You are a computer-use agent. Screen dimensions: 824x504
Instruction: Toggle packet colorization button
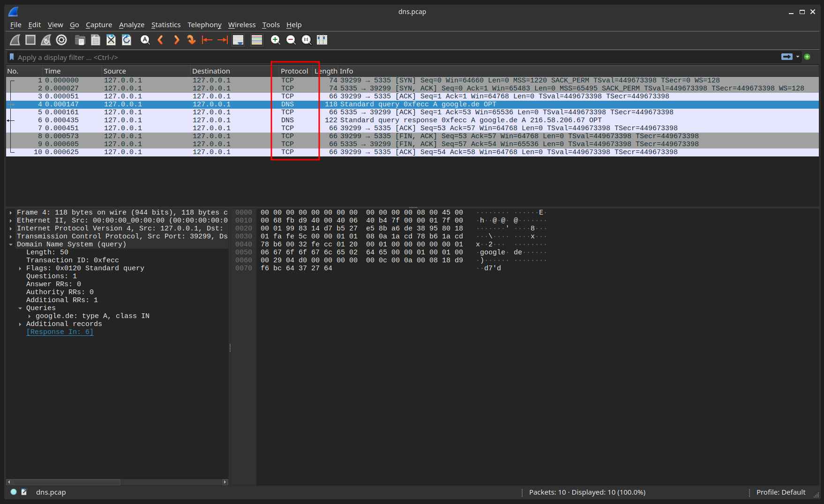[x=257, y=40]
